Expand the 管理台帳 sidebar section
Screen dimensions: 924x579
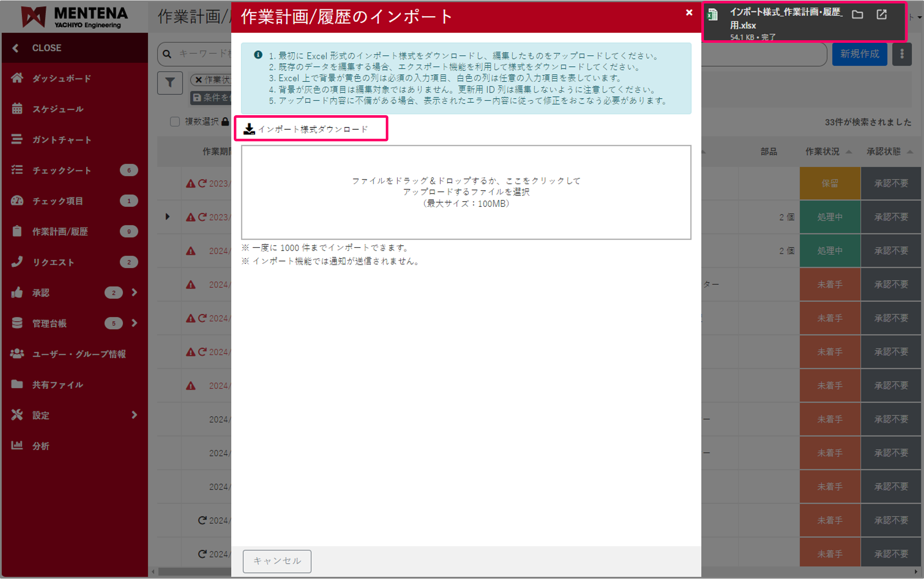coord(134,323)
